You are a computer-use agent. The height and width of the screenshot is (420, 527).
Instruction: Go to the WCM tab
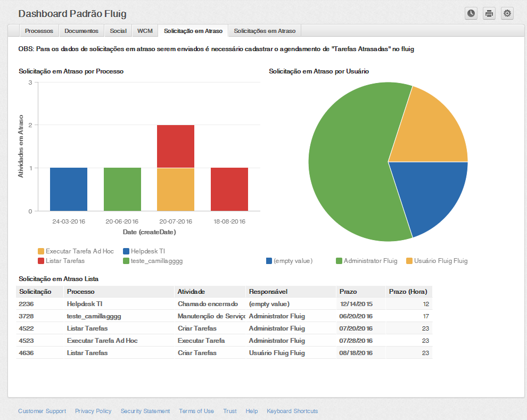[x=145, y=31]
